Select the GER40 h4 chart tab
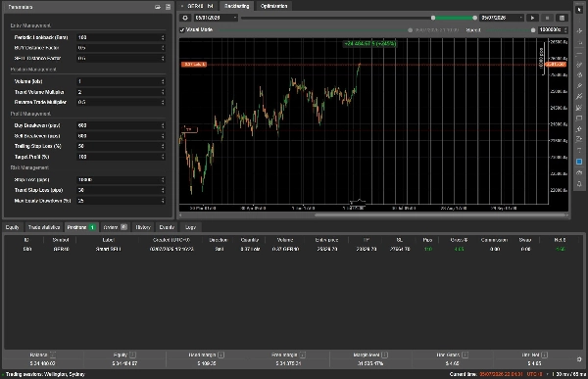This screenshot has height=379, width=588. tap(197, 6)
